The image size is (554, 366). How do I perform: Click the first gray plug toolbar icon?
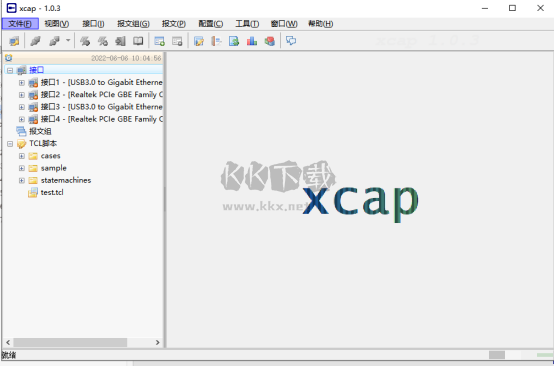(35, 41)
